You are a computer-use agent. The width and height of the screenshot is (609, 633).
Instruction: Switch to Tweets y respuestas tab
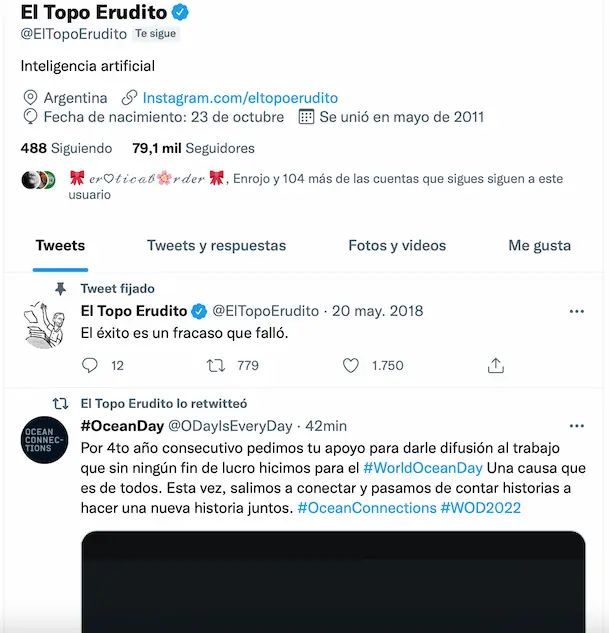tap(216, 246)
